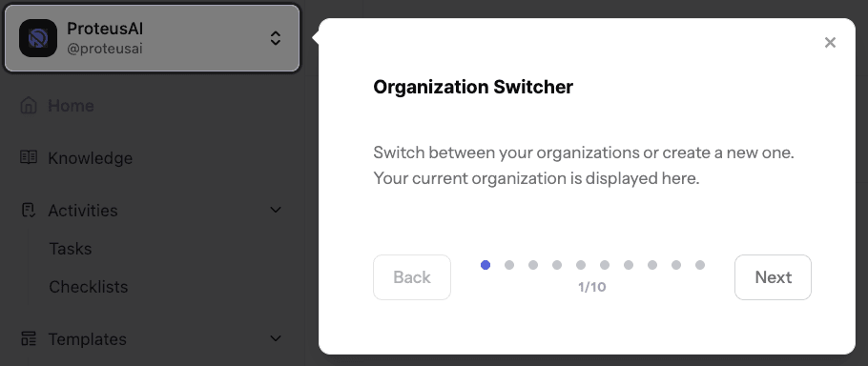The image size is (868, 366).
Task: Click the Knowledge book icon
Action: pyautogui.click(x=29, y=157)
